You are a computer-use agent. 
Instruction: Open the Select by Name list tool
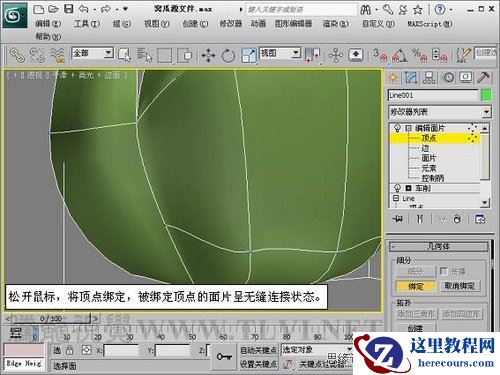[x=145, y=55]
